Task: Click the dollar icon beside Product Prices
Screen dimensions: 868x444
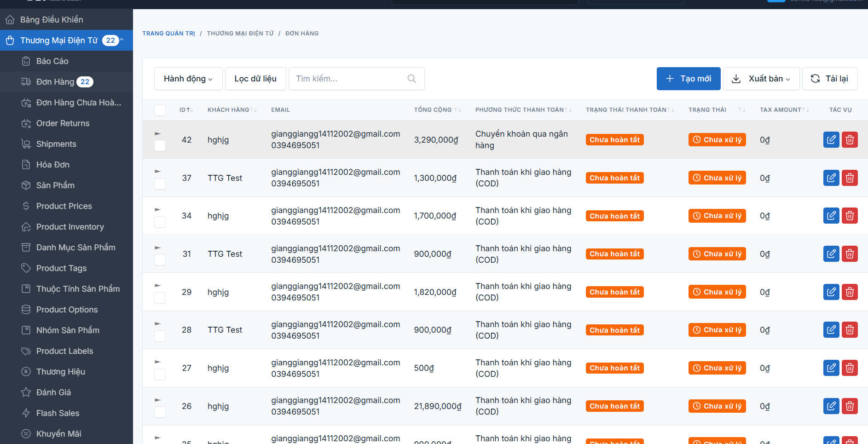Action: (x=26, y=206)
